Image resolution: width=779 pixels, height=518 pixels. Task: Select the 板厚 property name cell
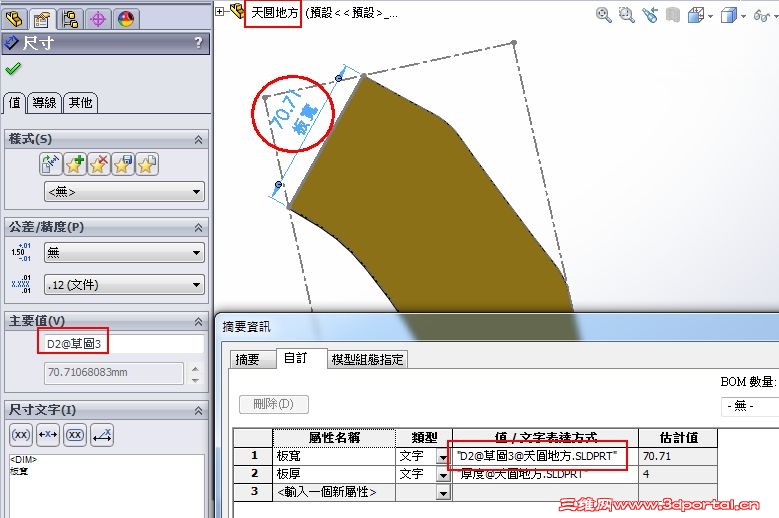(334, 474)
